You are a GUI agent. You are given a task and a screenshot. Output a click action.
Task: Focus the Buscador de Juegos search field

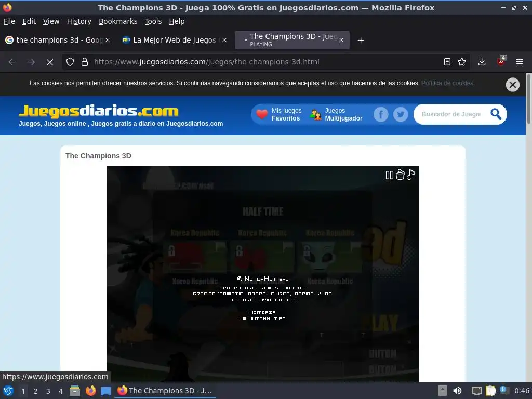click(451, 114)
